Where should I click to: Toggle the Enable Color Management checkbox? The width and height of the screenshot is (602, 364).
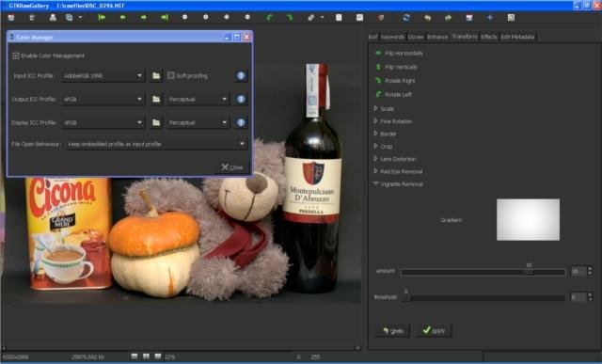pos(16,55)
